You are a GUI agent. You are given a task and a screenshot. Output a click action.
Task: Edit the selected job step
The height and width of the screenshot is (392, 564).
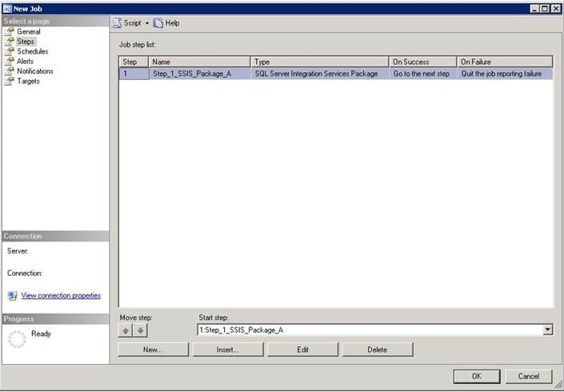pyautogui.click(x=302, y=350)
